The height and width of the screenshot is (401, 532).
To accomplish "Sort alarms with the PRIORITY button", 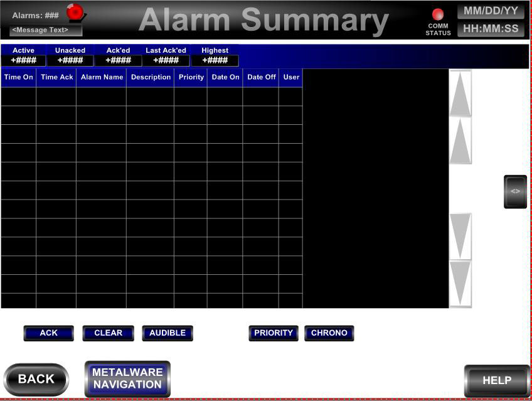I will pyautogui.click(x=274, y=333).
